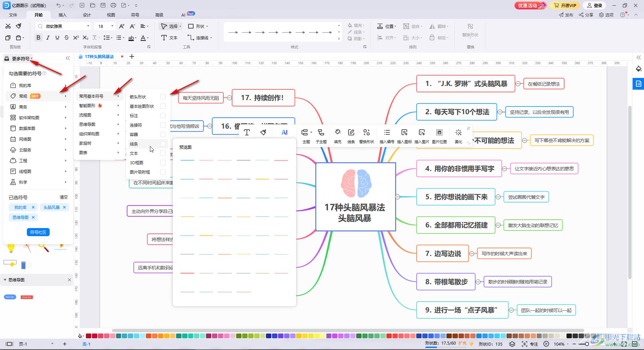Apply Superscript formatting
This screenshot has width=644, height=350.
76,38
